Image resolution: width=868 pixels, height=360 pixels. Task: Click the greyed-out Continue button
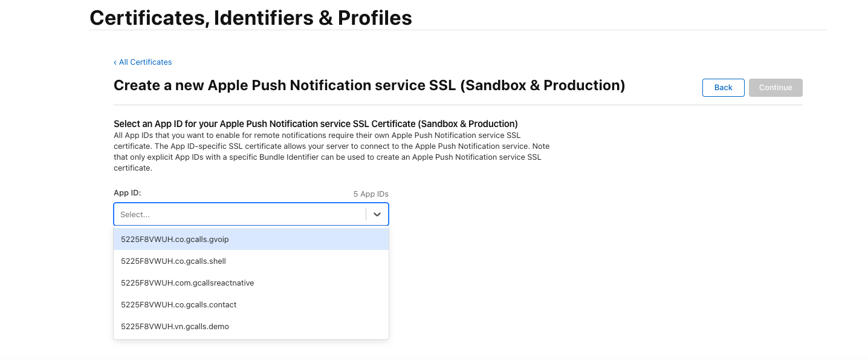click(x=776, y=88)
